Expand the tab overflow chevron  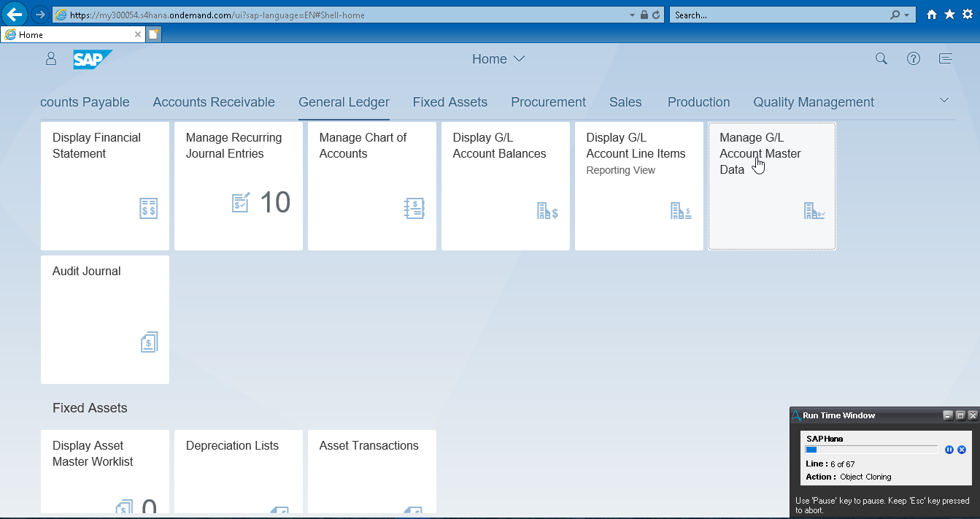(x=944, y=100)
